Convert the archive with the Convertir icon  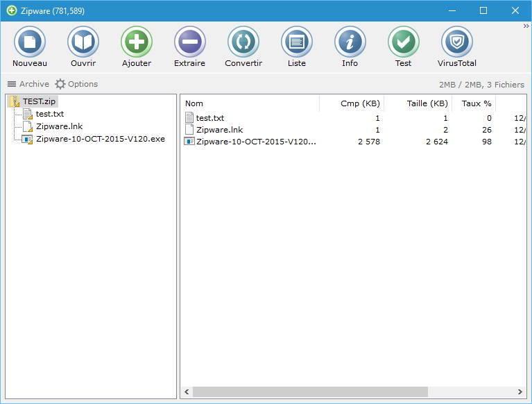pyautogui.click(x=243, y=42)
